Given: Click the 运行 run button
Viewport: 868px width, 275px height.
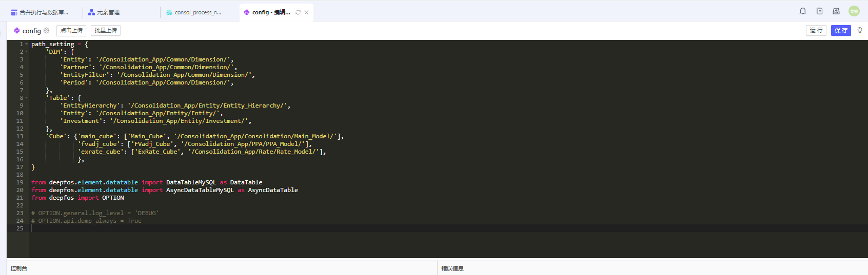Looking at the screenshot, I should 816,31.
